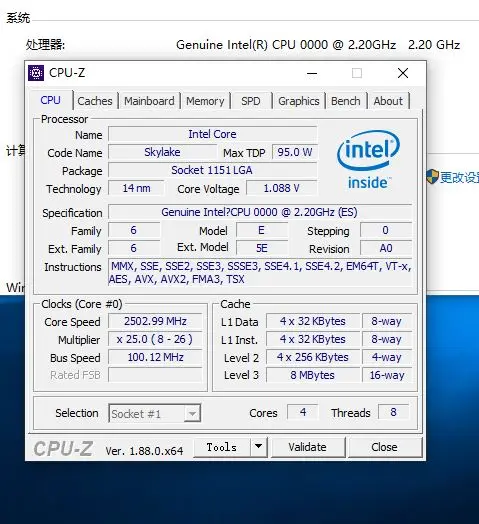Click the Core Voltage value 1.088 V
This screenshot has height=524, width=479.
(281, 188)
